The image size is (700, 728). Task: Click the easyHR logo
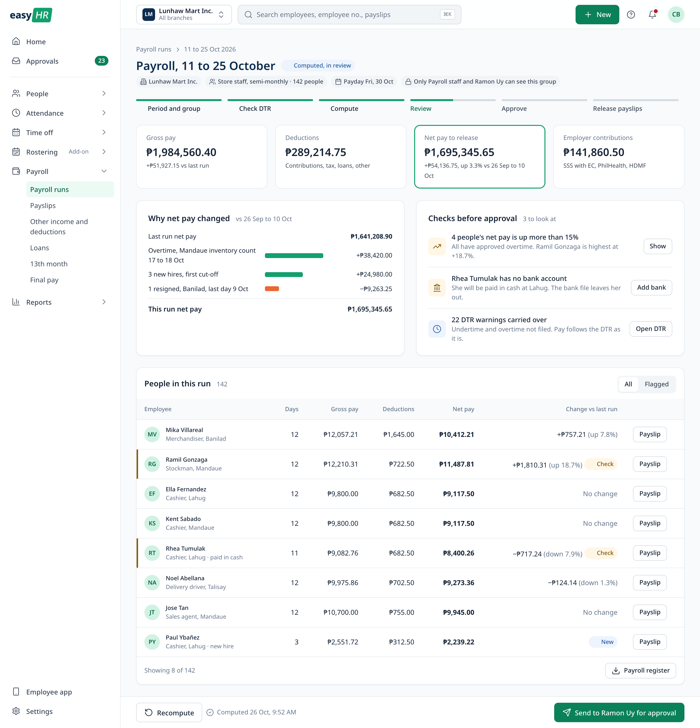pyautogui.click(x=31, y=15)
